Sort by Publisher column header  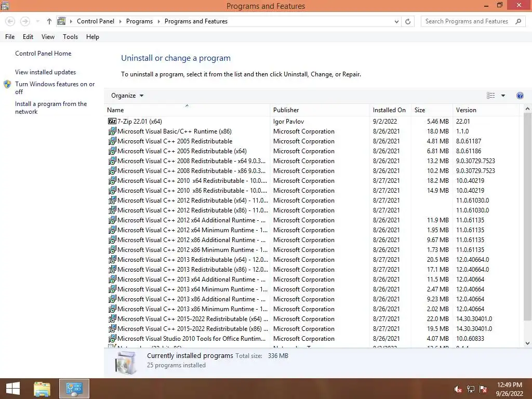click(x=320, y=110)
